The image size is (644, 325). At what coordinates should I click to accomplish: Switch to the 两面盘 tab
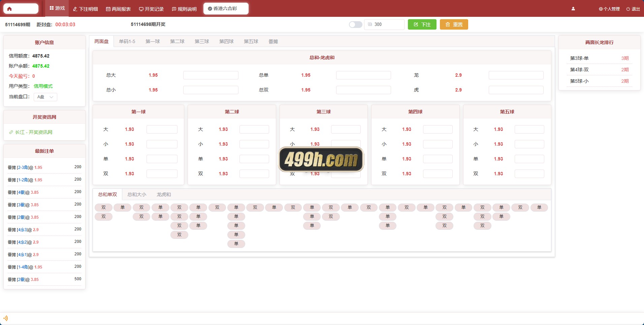(x=101, y=41)
